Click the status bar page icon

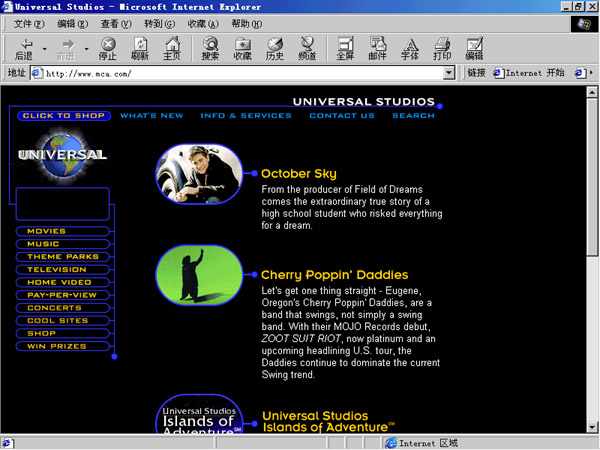pyautogui.click(x=7, y=443)
